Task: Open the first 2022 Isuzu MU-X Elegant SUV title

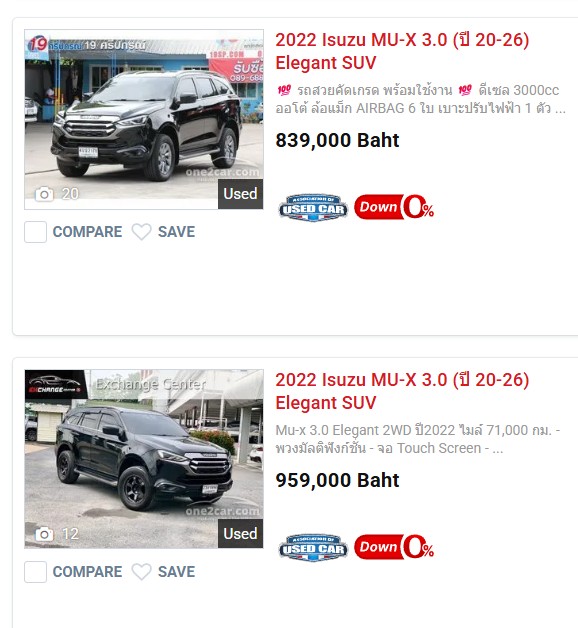Action: [402, 51]
